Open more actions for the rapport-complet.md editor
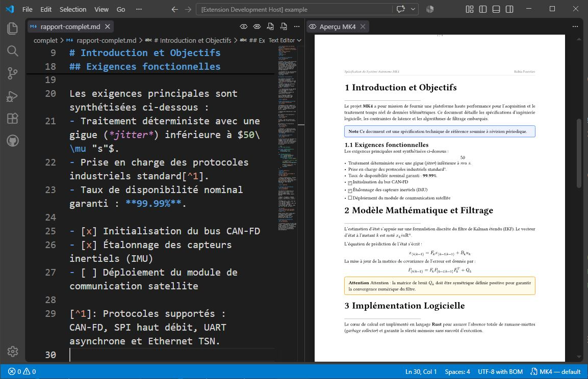 tap(297, 26)
